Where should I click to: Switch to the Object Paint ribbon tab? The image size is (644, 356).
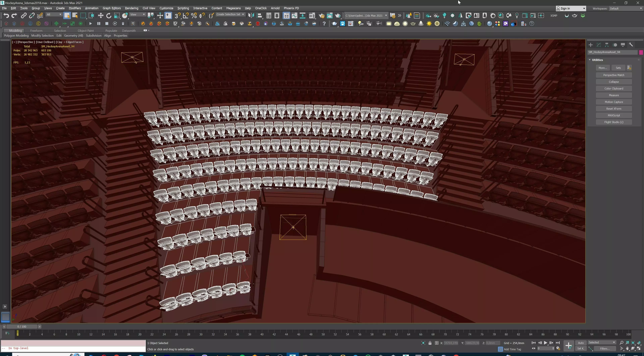pos(86,31)
